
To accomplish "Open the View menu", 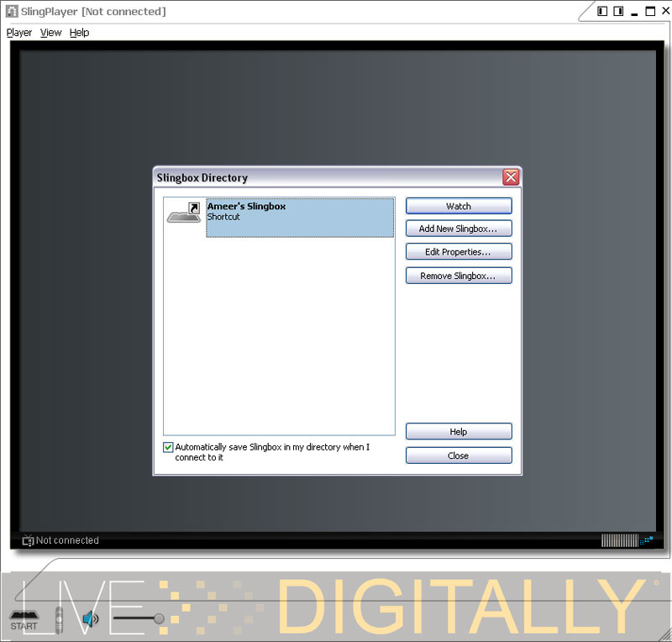I will coord(50,33).
